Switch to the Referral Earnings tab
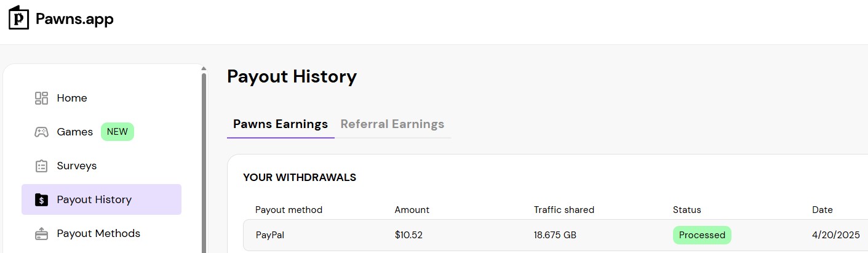The height and width of the screenshot is (253, 868). 392,124
